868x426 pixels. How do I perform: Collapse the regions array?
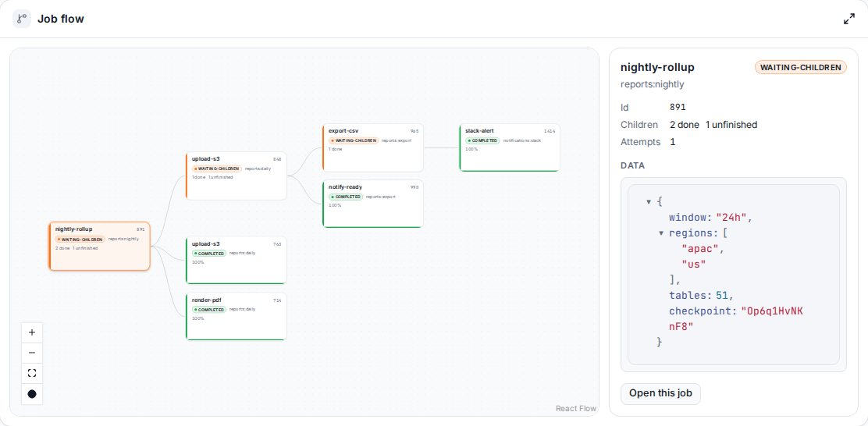tap(661, 233)
